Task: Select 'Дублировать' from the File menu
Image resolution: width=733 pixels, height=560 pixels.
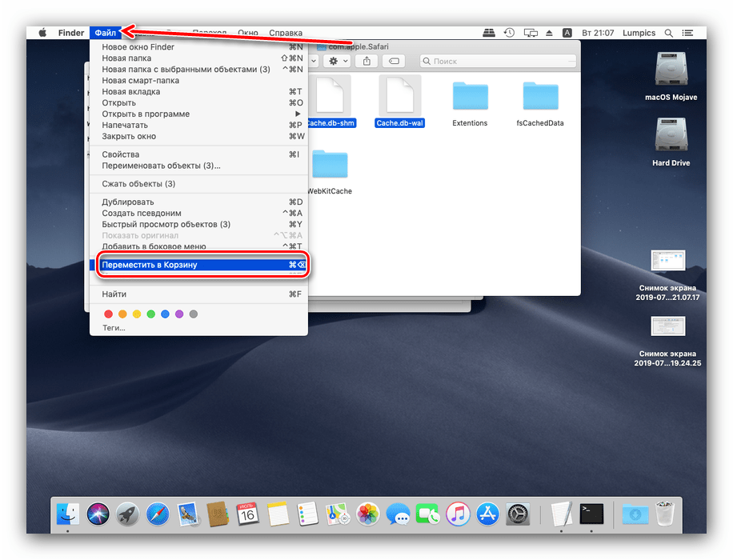Action: [x=128, y=202]
